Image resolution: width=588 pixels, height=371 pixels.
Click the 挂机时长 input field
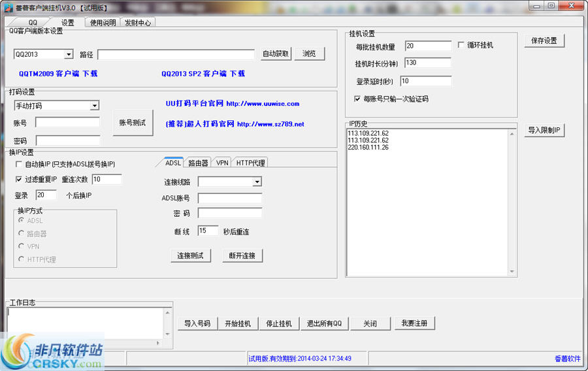428,63
